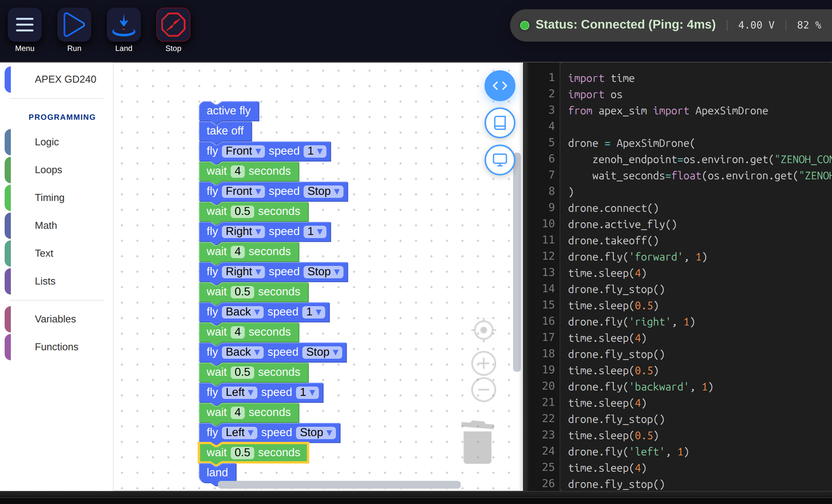Edit the 4 seconds value after fly Front

[x=238, y=171]
